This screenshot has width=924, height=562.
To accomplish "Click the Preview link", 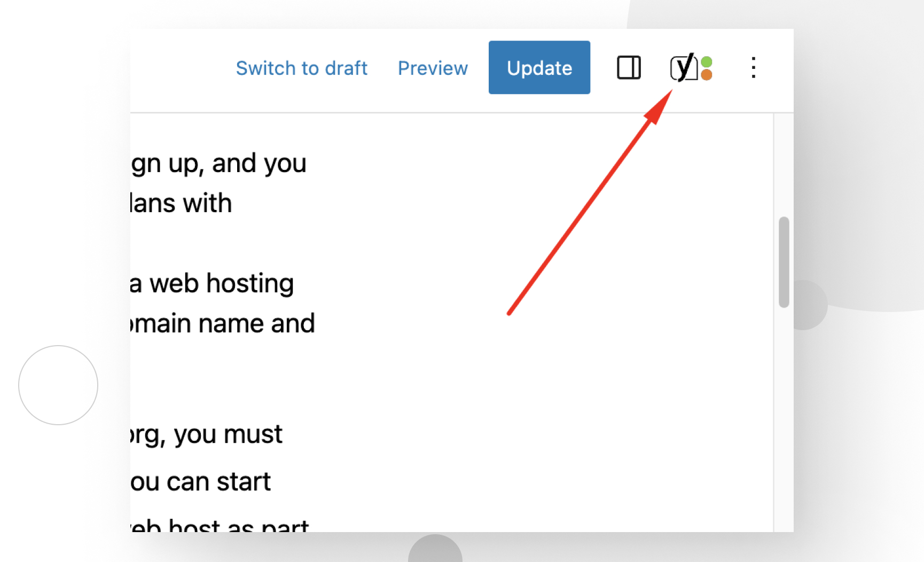I will coord(433,68).
